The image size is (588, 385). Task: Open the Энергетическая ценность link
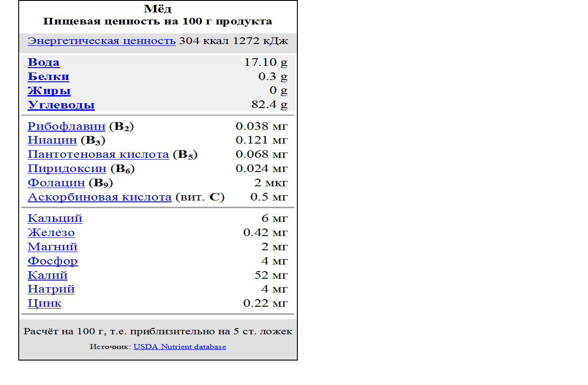tap(101, 41)
